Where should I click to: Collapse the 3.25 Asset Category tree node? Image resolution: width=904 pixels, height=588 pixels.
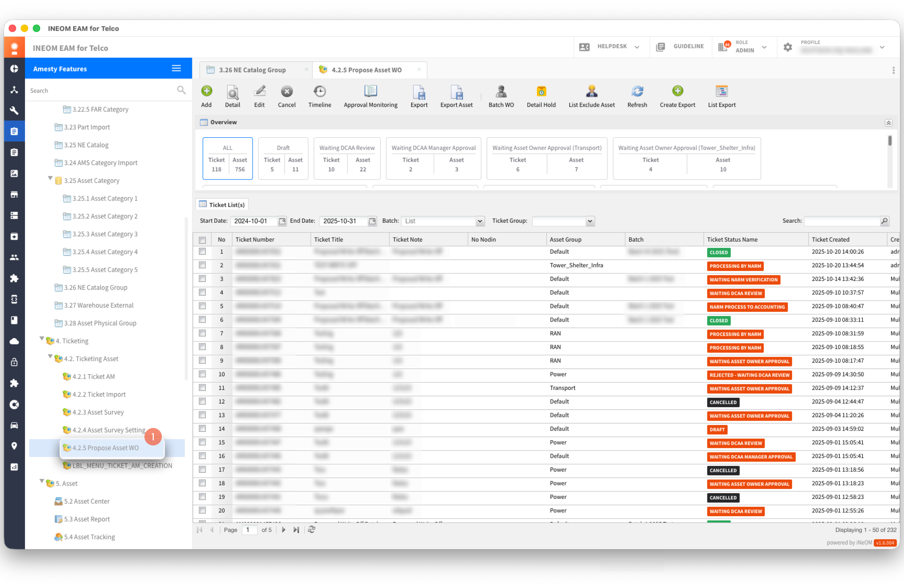point(50,179)
